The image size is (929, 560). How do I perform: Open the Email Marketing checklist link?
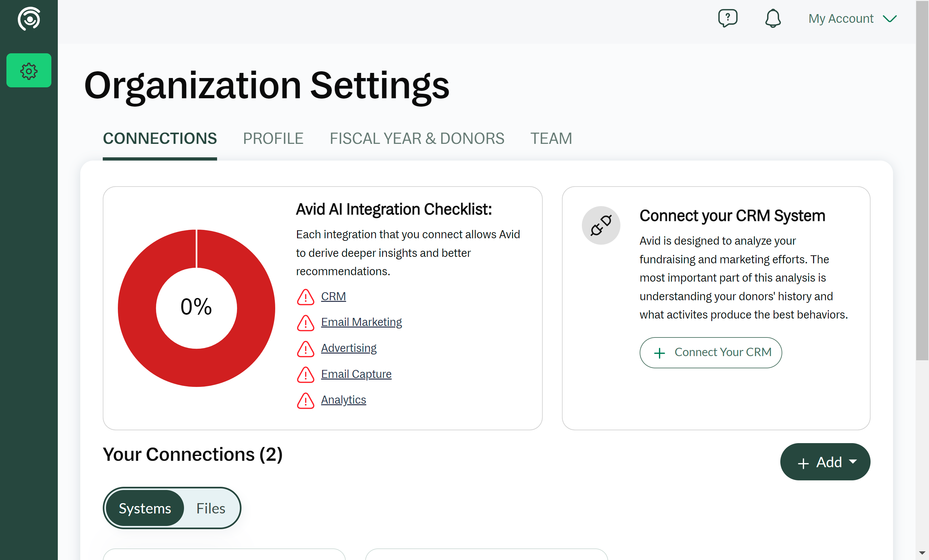361,322
